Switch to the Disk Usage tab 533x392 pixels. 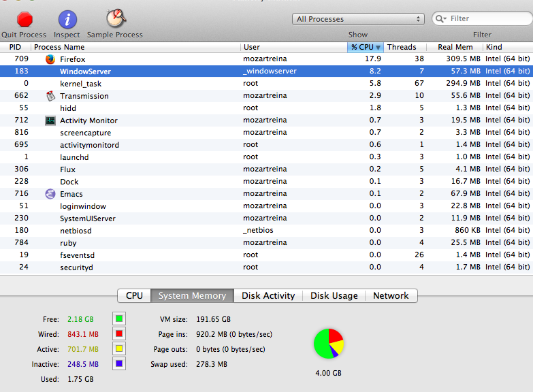coord(334,295)
